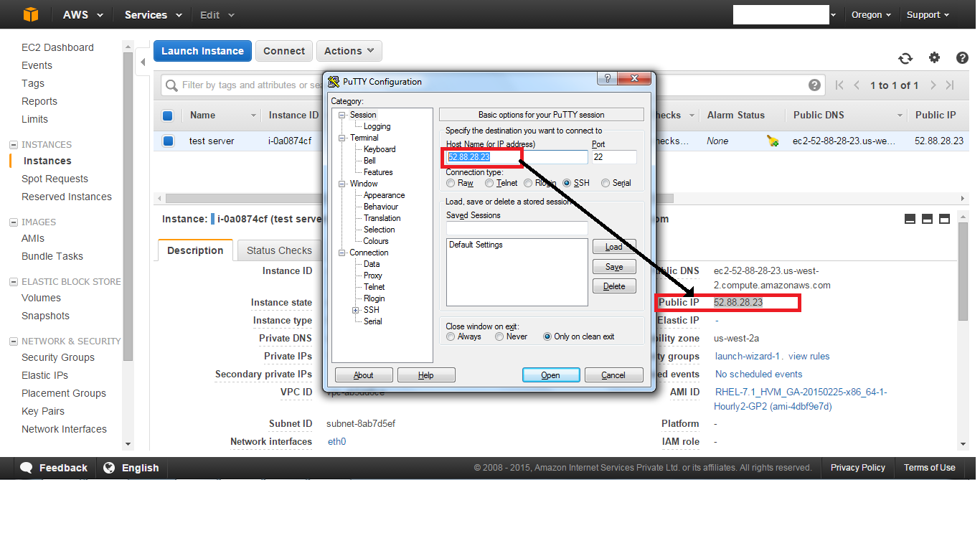Click the PuTTY help question button
Viewport: 980px width, 551px height.
tap(608, 79)
